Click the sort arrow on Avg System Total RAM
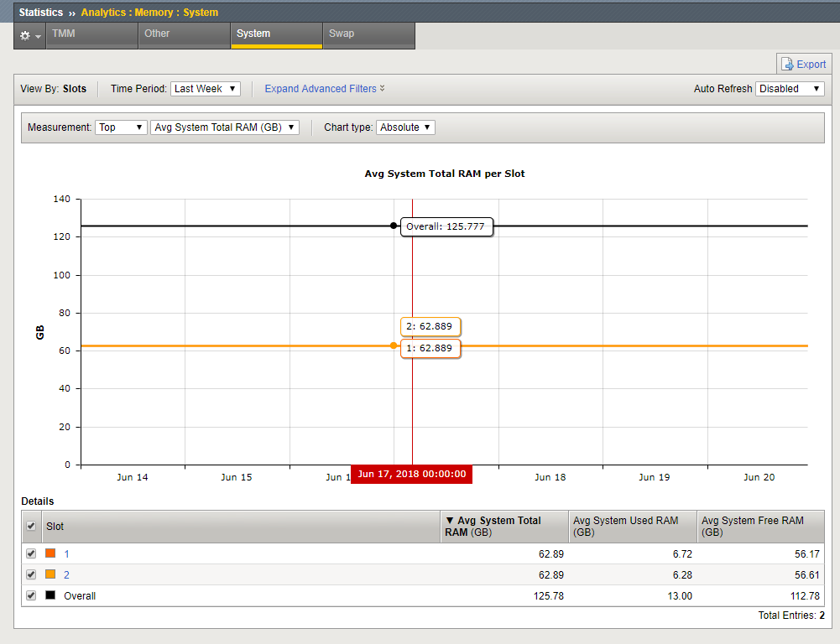This screenshot has width=840, height=644. (450, 521)
